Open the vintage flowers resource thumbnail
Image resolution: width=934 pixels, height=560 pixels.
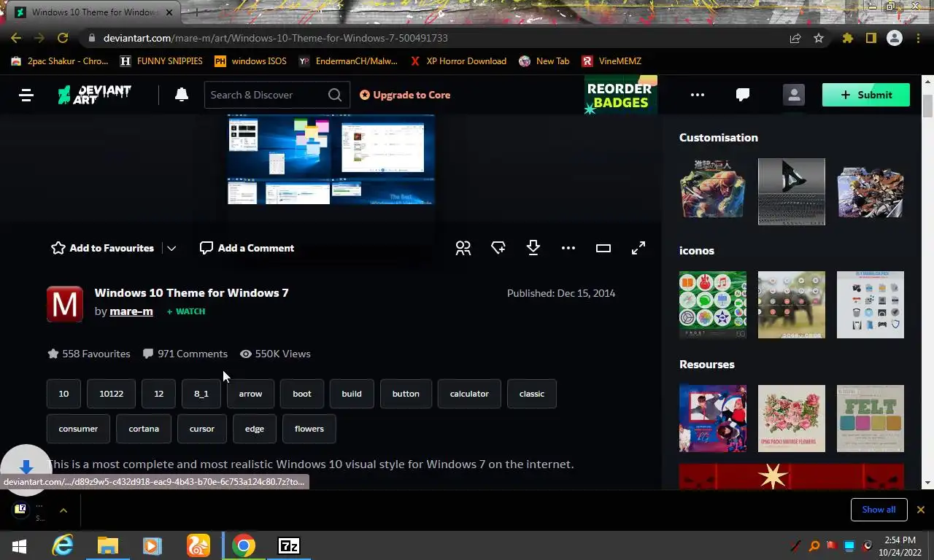click(792, 419)
